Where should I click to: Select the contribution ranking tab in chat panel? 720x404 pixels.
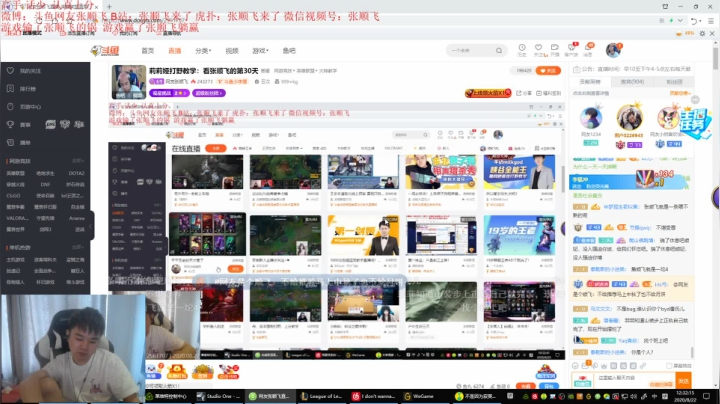click(x=590, y=82)
